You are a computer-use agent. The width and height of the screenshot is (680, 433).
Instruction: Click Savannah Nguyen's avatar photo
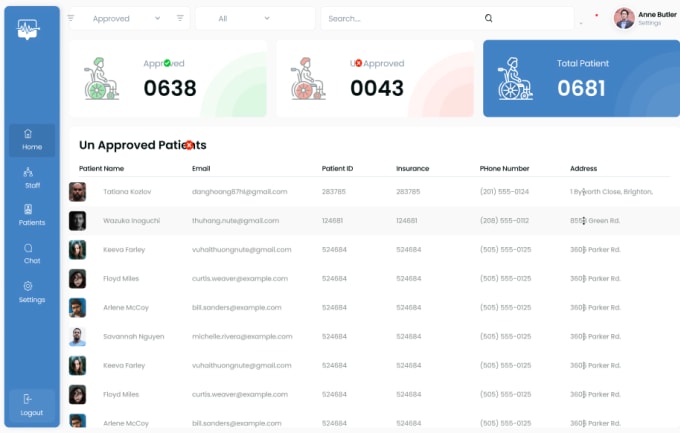tap(77, 337)
